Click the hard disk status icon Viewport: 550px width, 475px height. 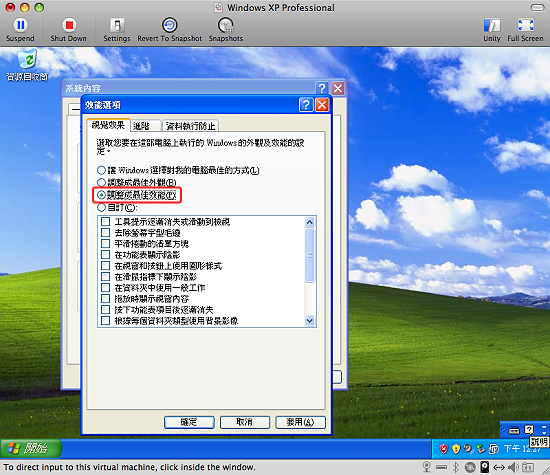coord(484,467)
